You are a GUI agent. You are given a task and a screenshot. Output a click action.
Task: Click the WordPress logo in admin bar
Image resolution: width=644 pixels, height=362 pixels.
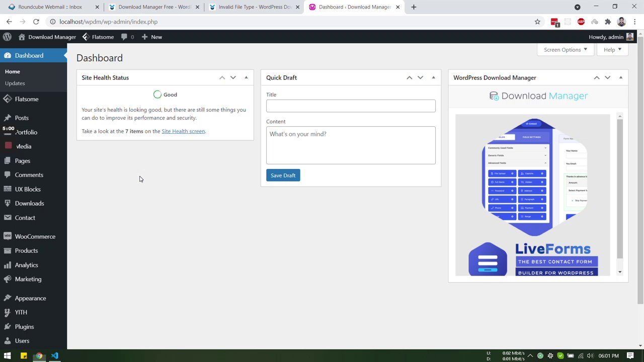7,37
